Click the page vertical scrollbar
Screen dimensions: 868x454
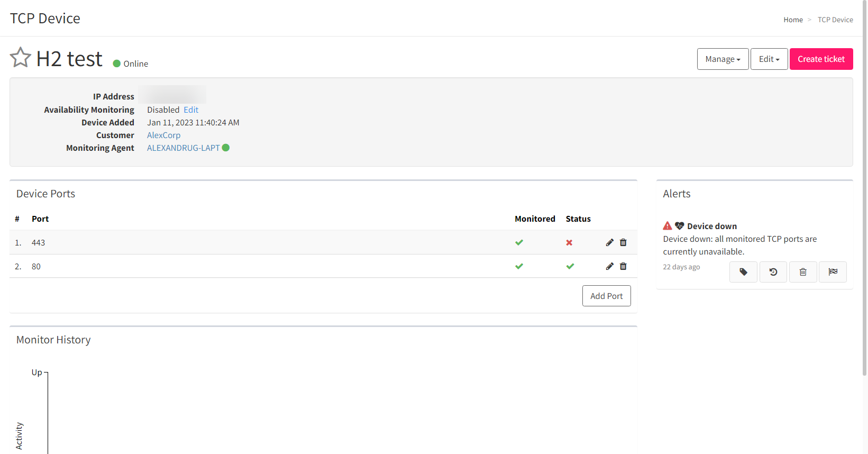[x=864, y=185]
